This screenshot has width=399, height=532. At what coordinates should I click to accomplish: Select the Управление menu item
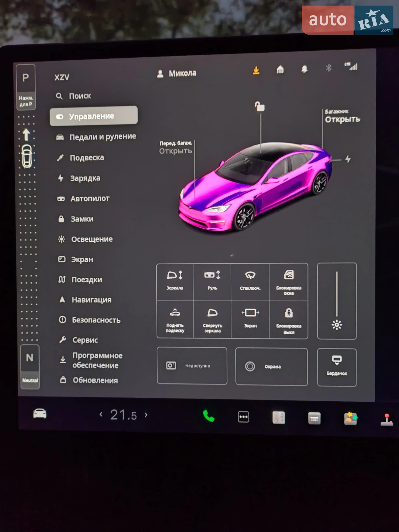coord(94,116)
